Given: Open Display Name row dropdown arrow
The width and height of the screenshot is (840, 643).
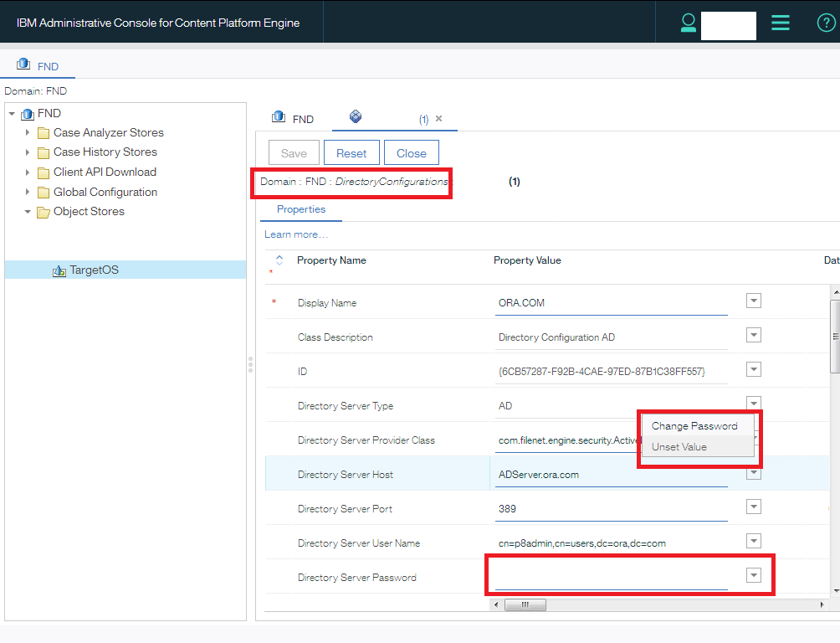Looking at the screenshot, I should click(x=753, y=301).
